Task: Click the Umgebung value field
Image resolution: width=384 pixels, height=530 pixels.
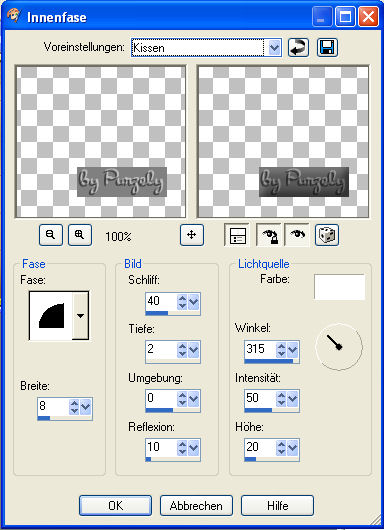Action: (x=161, y=398)
